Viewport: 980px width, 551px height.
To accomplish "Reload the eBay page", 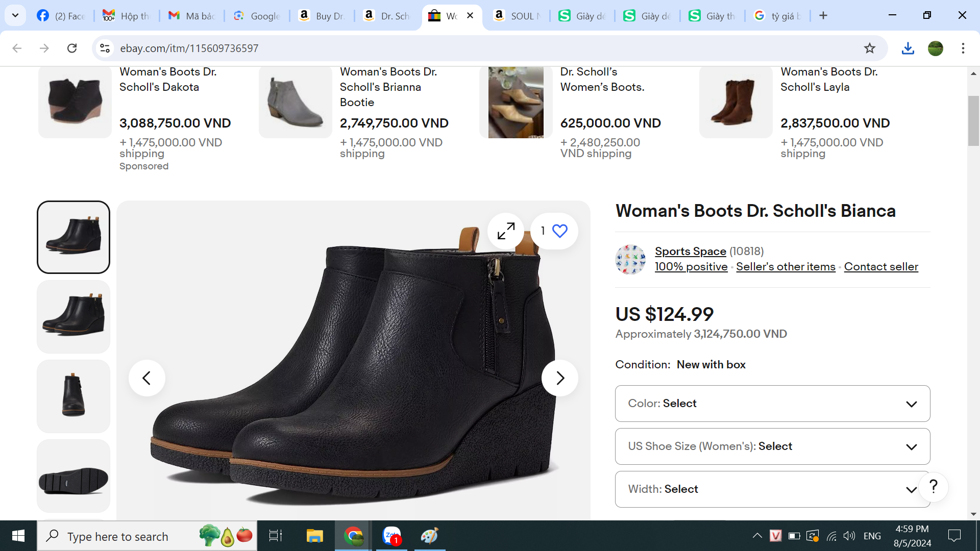I will [x=72, y=48].
